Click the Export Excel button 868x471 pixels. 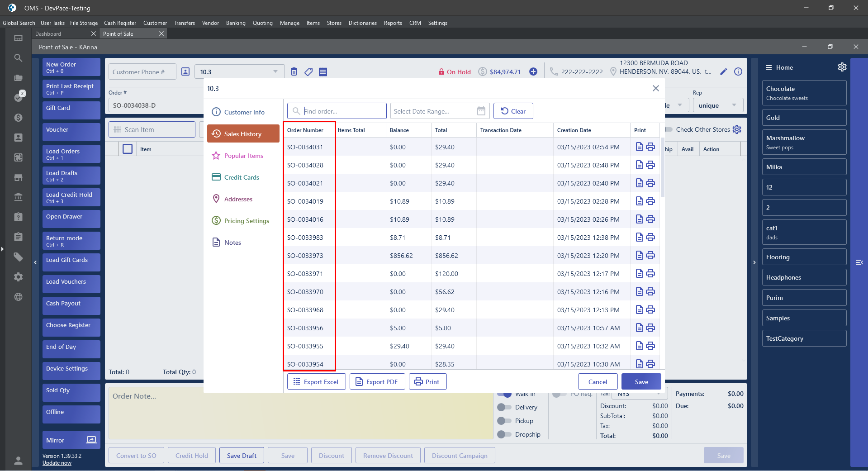pyautogui.click(x=316, y=381)
